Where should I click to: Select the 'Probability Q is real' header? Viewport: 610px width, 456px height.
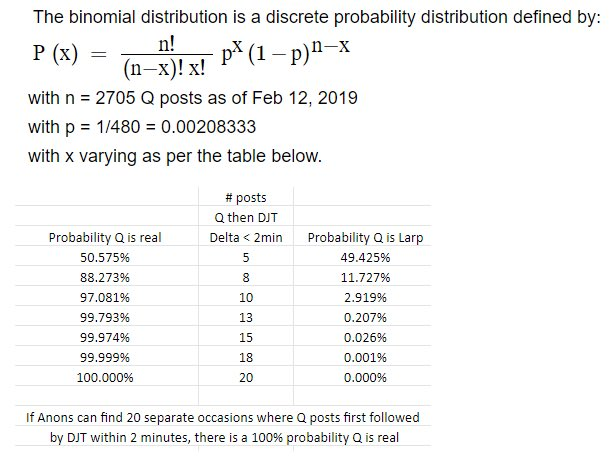click(x=105, y=237)
